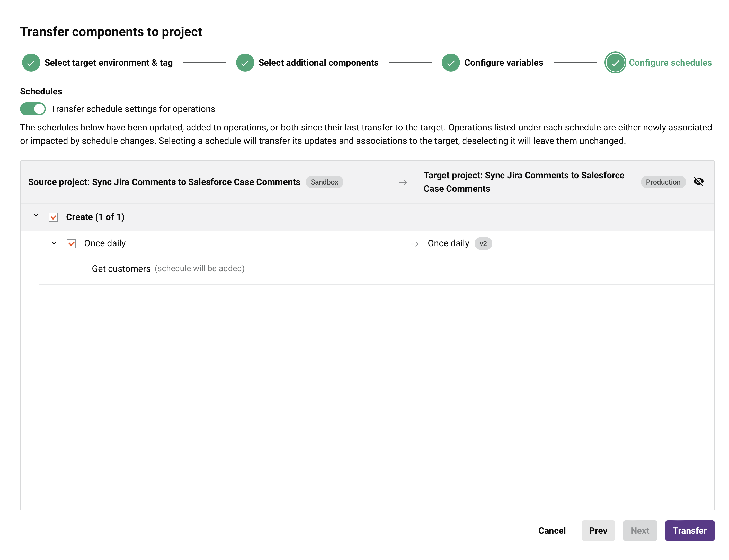Uncheck the Create (1 of 1) checkbox
Image resolution: width=729 pixels, height=560 pixels.
tap(53, 217)
